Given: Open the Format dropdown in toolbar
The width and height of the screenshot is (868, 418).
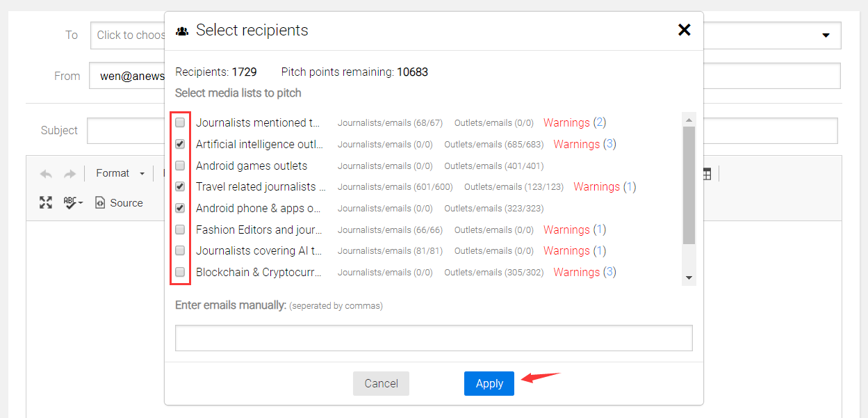Looking at the screenshot, I should click(x=120, y=173).
